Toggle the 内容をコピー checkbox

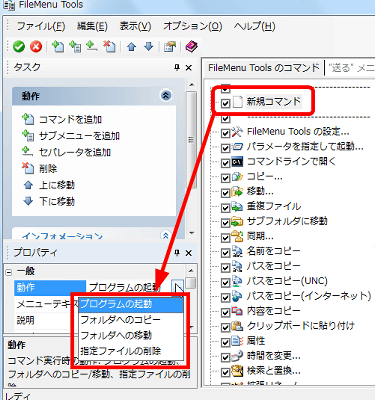point(226,312)
